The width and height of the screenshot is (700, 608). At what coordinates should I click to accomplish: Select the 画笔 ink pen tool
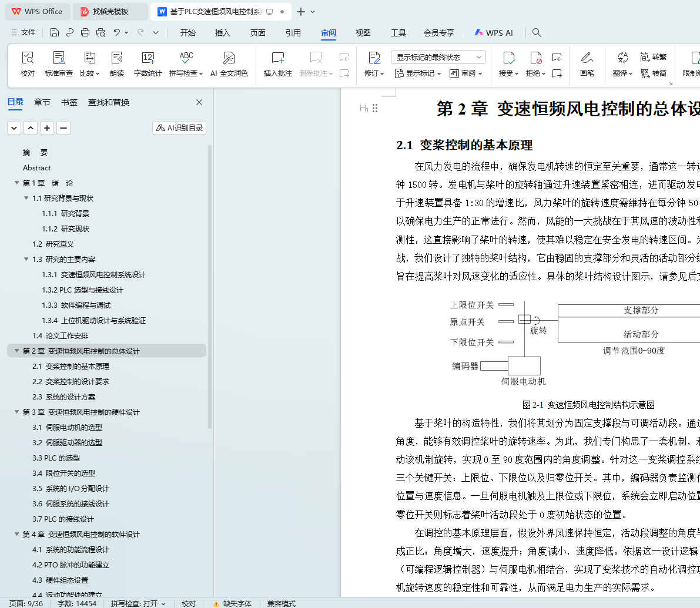[587, 64]
